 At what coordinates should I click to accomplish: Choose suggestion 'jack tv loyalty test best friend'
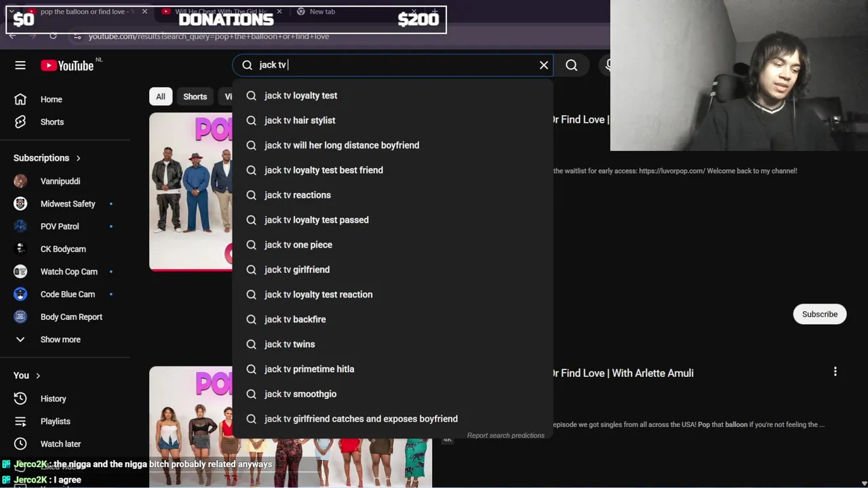[x=393, y=170]
